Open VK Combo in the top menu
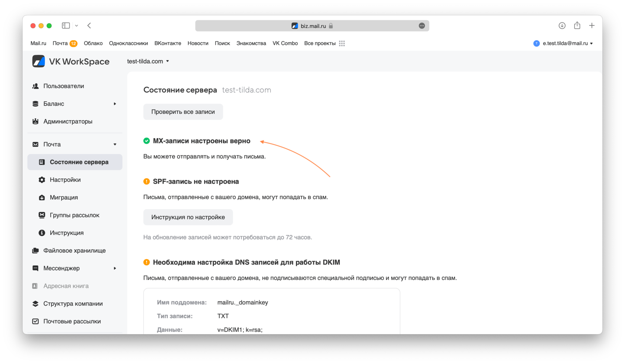 coord(285,44)
